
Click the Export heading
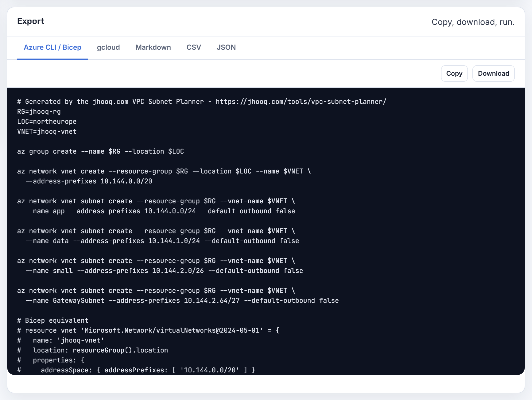point(31,21)
